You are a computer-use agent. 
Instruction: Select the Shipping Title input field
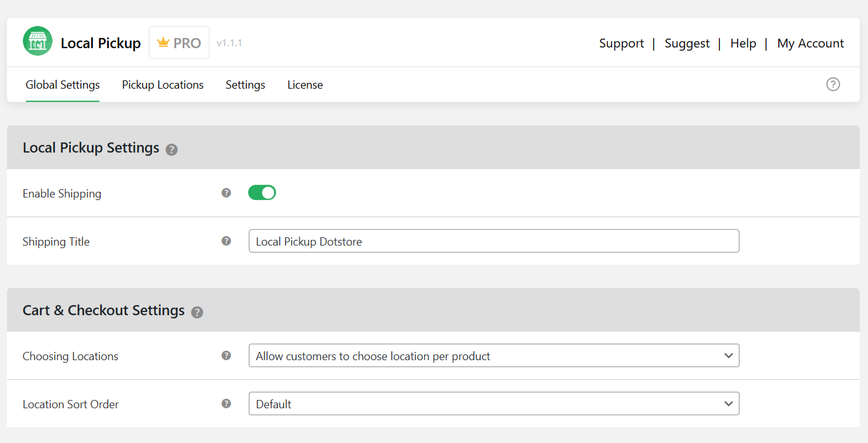click(x=494, y=240)
